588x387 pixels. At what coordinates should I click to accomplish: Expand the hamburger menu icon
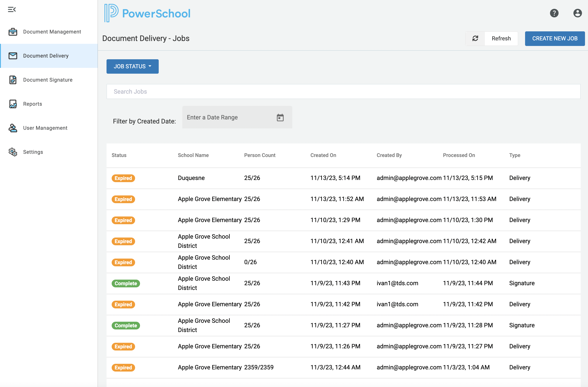click(x=12, y=9)
